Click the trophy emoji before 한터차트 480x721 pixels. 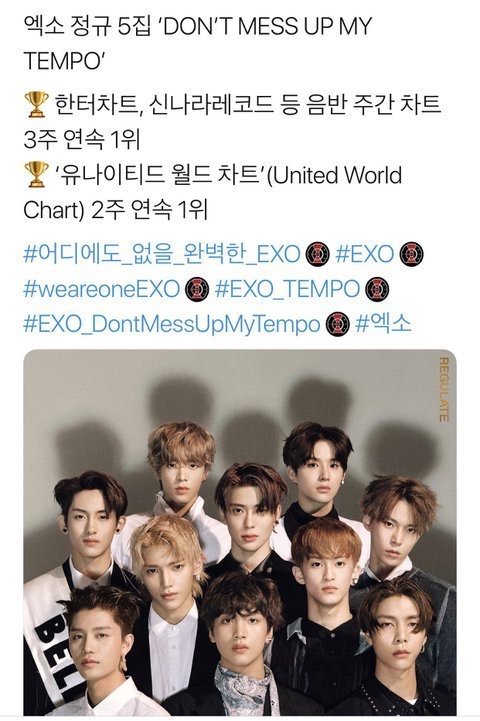tap(36, 105)
